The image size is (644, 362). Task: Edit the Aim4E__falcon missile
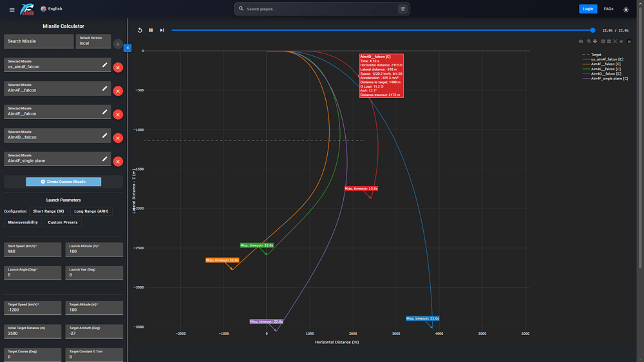point(105,112)
